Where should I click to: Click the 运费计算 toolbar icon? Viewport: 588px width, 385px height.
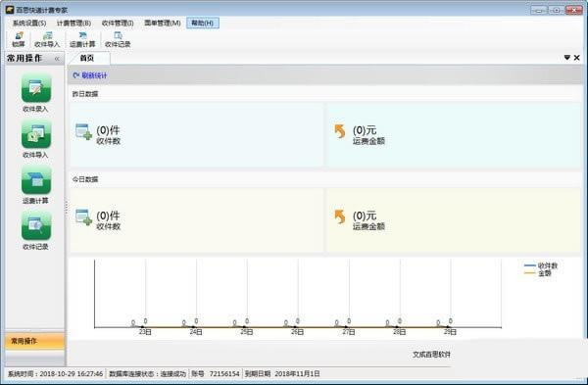coord(82,39)
